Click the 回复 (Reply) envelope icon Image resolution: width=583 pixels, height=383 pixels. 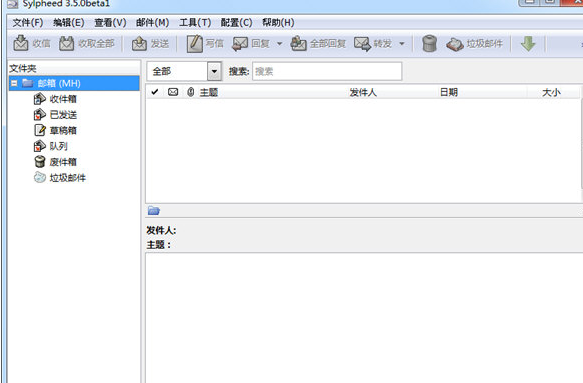pyautogui.click(x=240, y=44)
